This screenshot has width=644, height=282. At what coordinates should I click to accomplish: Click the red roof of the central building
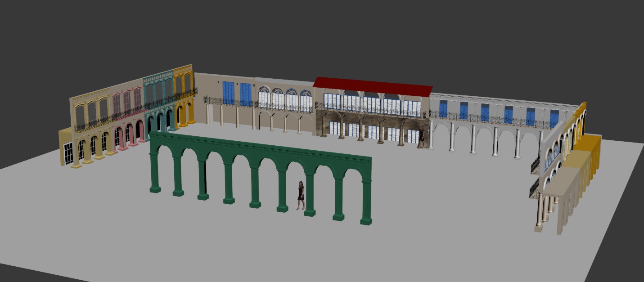click(373, 86)
